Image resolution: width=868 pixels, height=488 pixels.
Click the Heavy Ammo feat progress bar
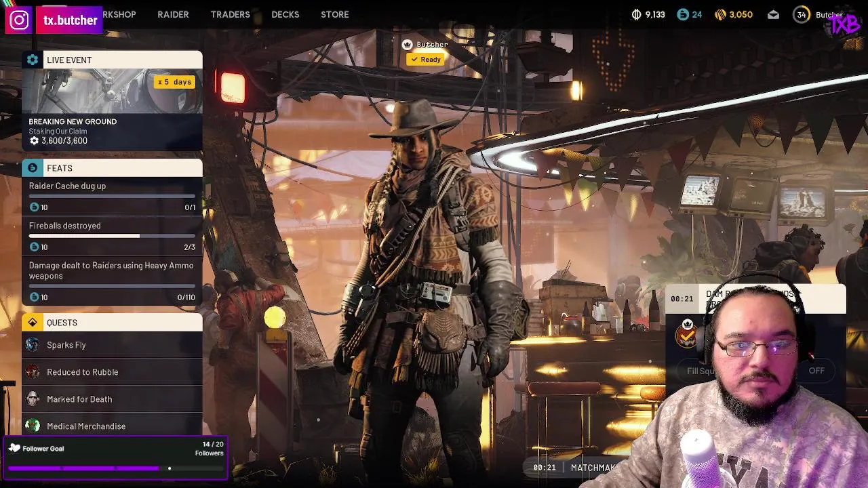tap(112, 286)
